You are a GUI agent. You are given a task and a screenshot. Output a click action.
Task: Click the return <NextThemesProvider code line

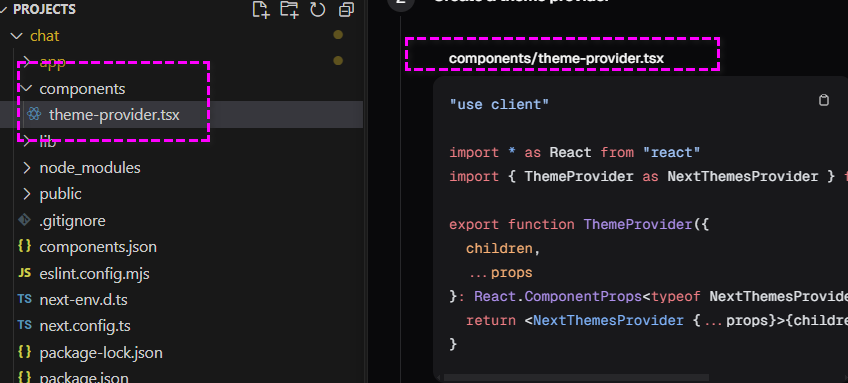pyautogui.click(x=657, y=320)
